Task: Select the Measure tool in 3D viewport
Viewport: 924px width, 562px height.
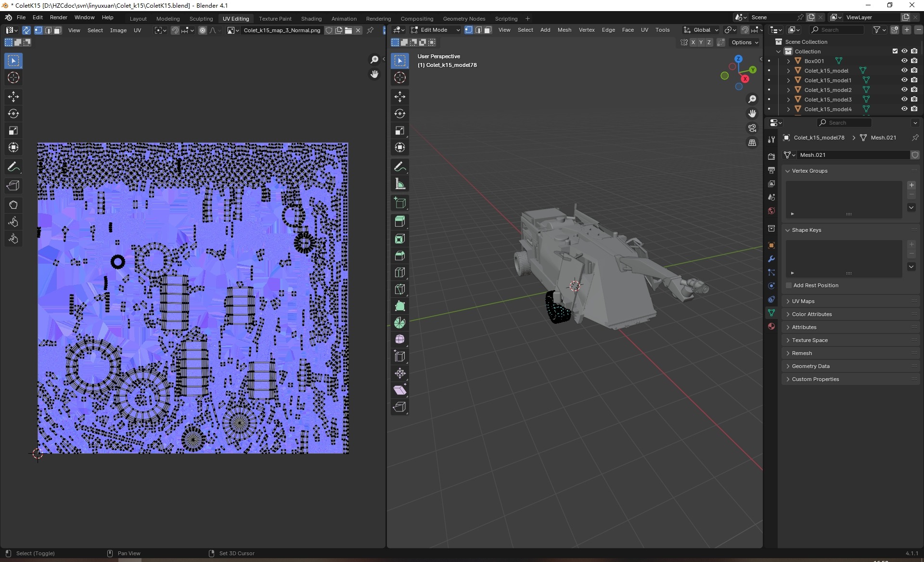Action: 399,183
